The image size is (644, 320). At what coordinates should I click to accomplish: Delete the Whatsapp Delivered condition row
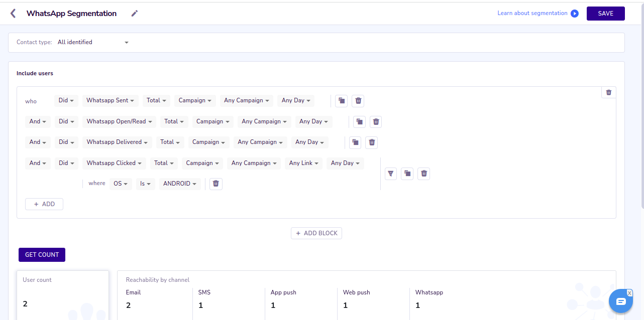point(372,142)
